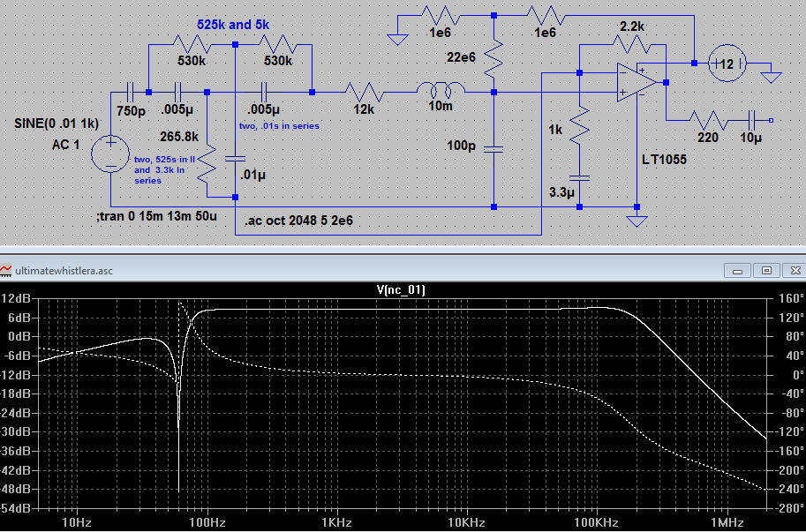Click the .005µ capacitor next to the 12k resistor
This screenshot has width=806, height=532.
coord(264,93)
